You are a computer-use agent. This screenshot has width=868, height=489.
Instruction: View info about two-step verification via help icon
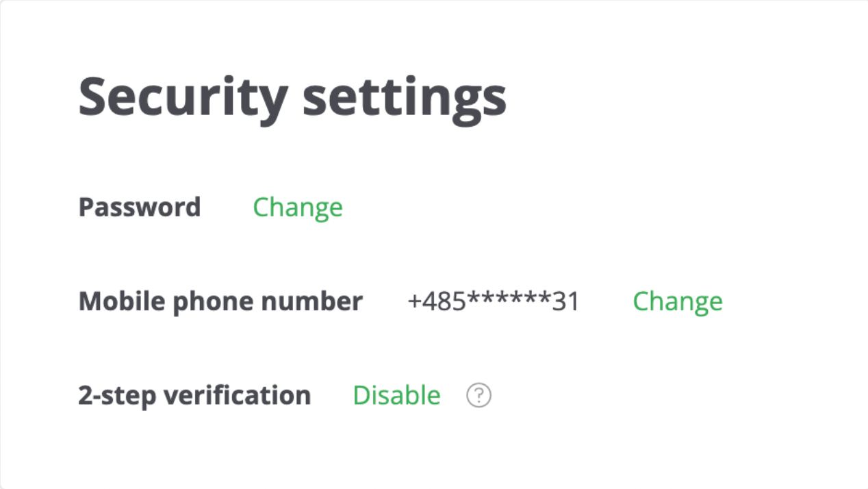click(x=478, y=395)
